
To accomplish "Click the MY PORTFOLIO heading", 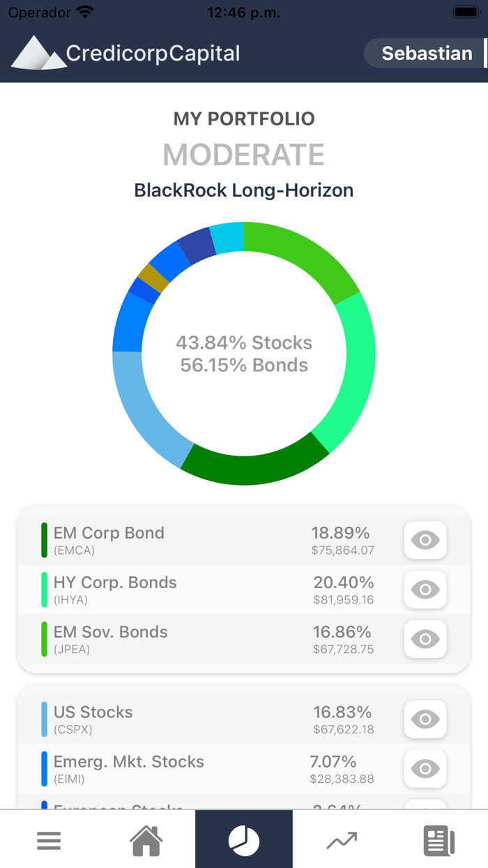I will click(x=244, y=119).
